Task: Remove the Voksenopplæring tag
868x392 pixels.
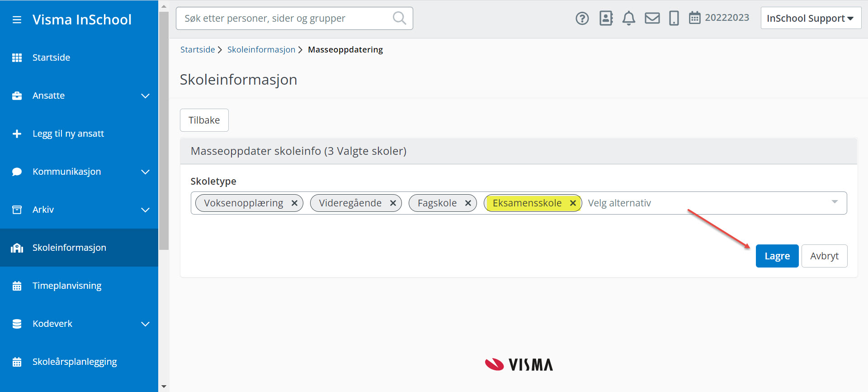Action: [294, 203]
